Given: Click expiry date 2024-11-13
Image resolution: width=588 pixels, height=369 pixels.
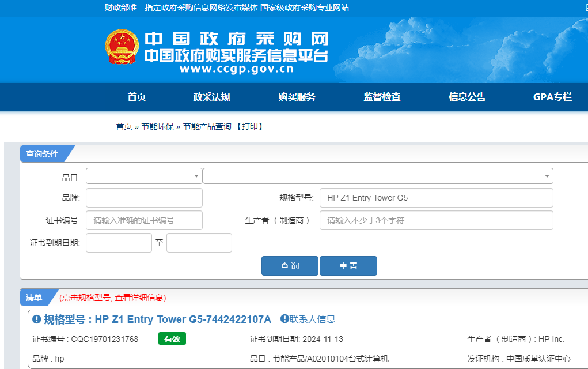Looking at the screenshot, I should point(323,340).
